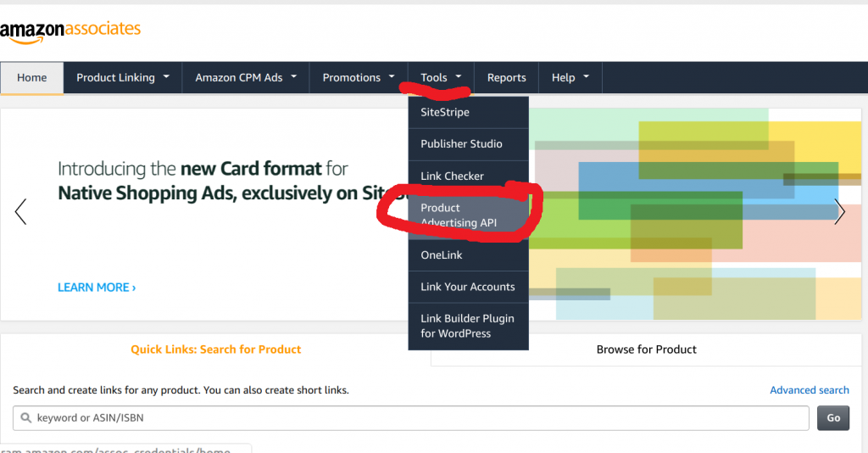Click the Native Shopping Ads banner headline

(x=232, y=181)
